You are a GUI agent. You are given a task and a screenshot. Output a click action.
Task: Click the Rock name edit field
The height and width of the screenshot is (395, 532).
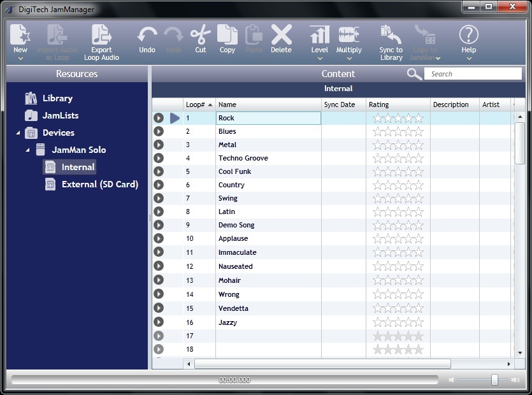268,118
